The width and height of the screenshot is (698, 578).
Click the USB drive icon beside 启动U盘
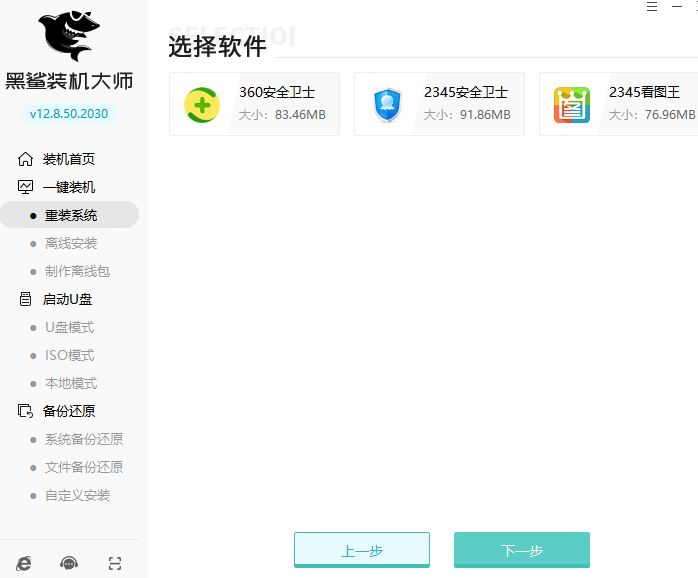click(x=25, y=299)
